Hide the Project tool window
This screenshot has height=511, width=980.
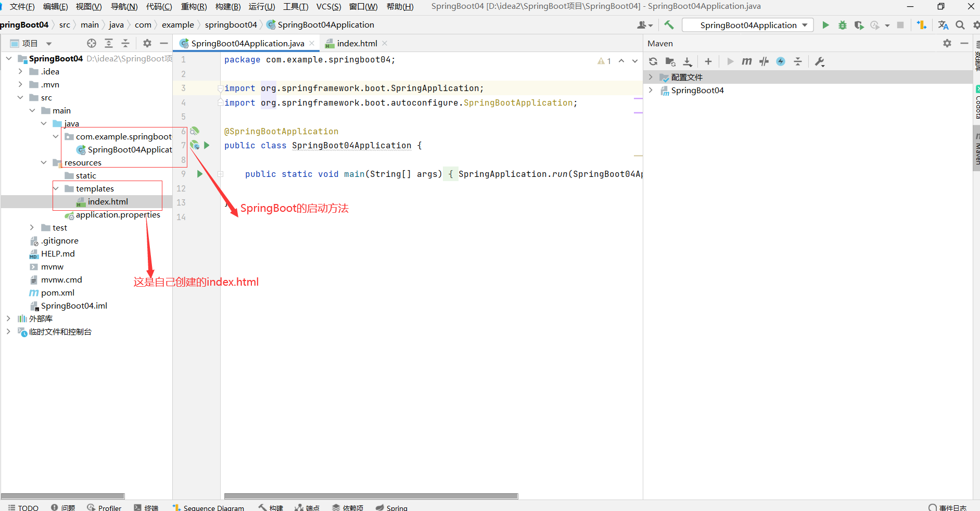pyautogui.click(x=164, y=43)
